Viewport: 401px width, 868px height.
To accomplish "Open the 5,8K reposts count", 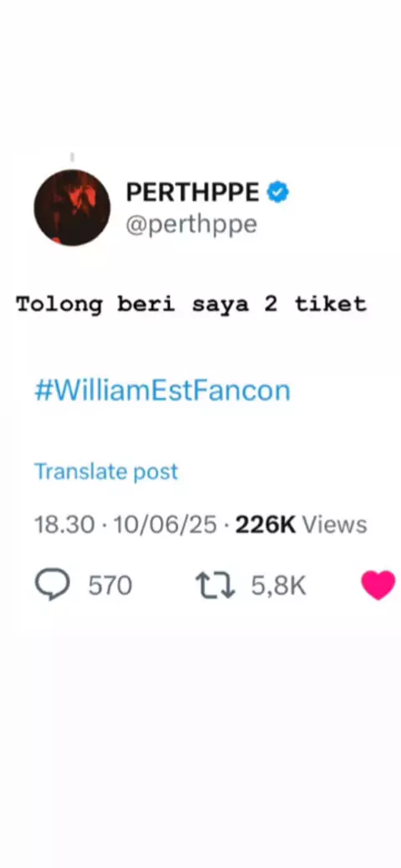I will pos(279,586).
